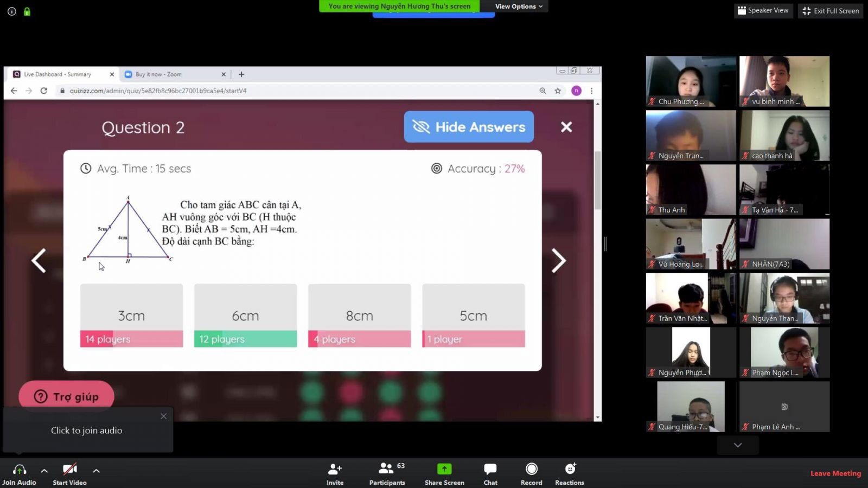Start recording with the Record icon
The image size is (868, 488).
(532, 470)
